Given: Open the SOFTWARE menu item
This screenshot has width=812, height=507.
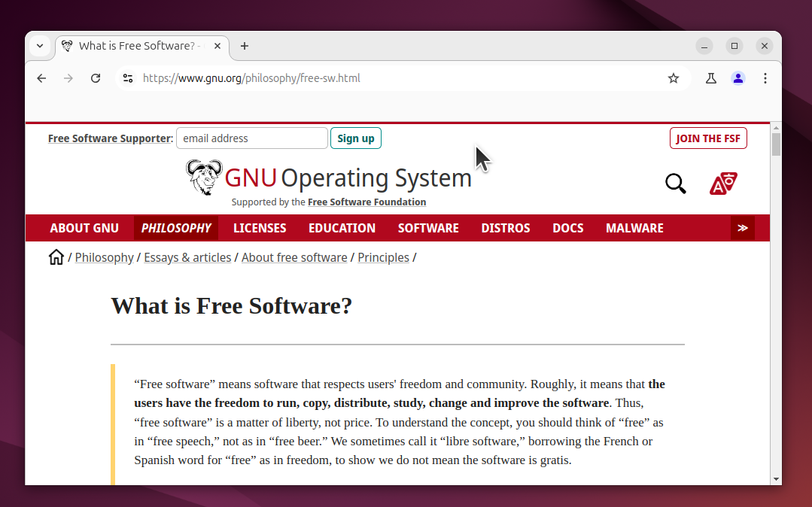Looking at the screenshot, I should click(x=428, y=228).
